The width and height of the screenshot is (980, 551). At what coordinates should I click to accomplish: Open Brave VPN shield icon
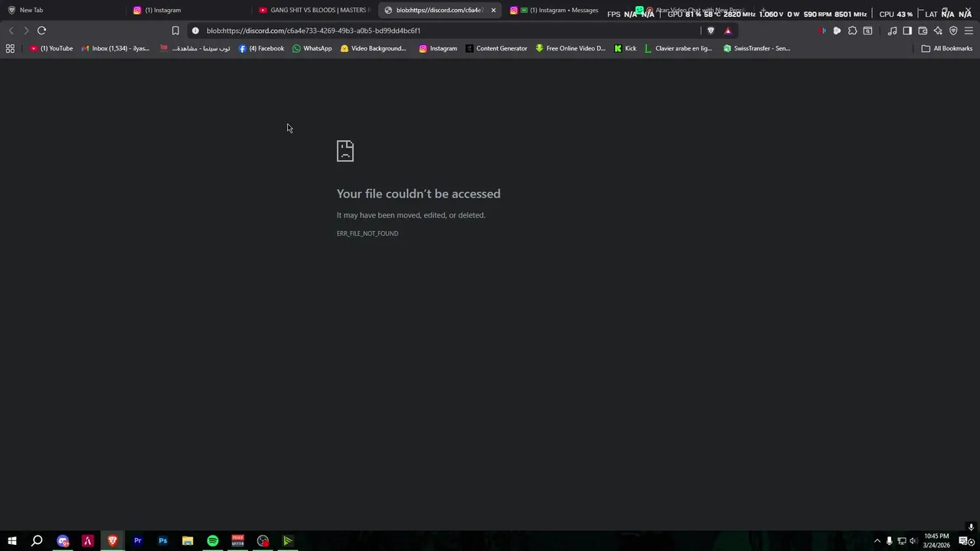(x=953, y=31)
